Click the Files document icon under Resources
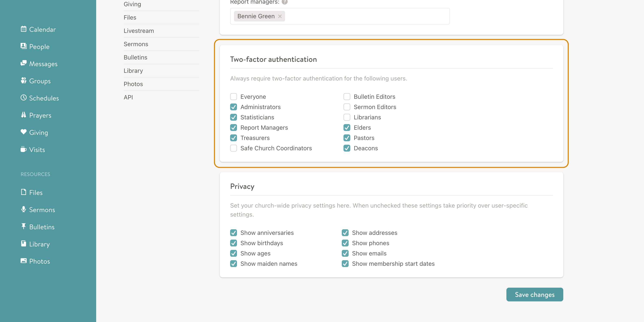 click(x=23, y=192)
